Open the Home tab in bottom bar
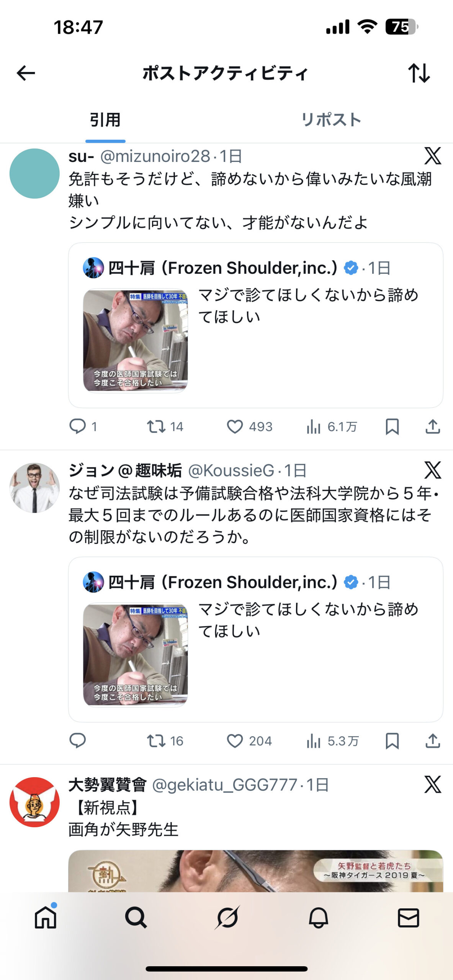Screen dimensions: 453x980 coord(46,917)
